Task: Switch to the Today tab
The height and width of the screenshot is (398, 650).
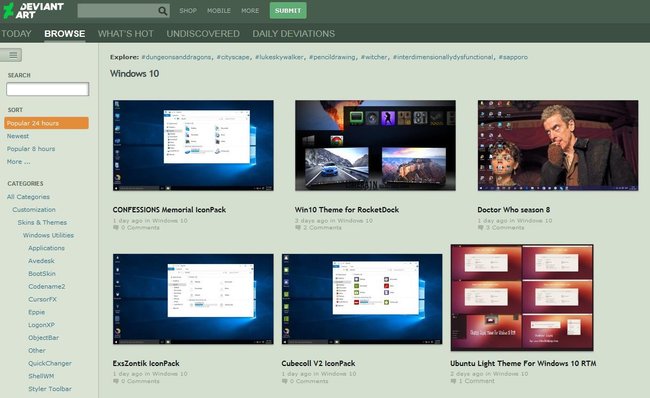Action: pos(16,34)
